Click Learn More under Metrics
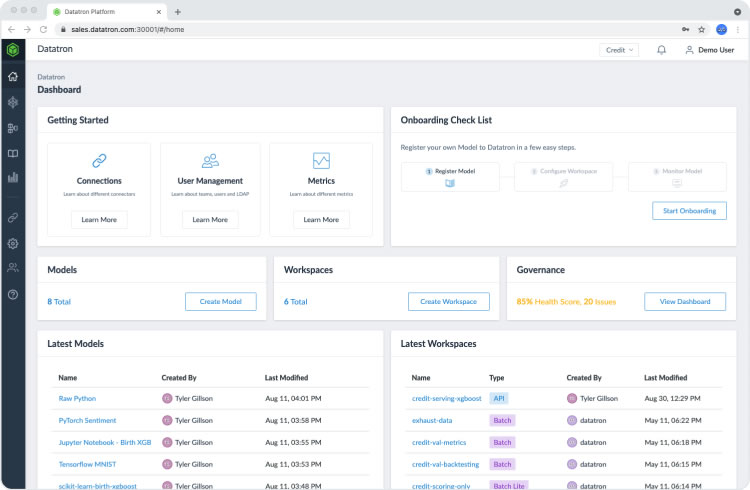 (321, 220)
